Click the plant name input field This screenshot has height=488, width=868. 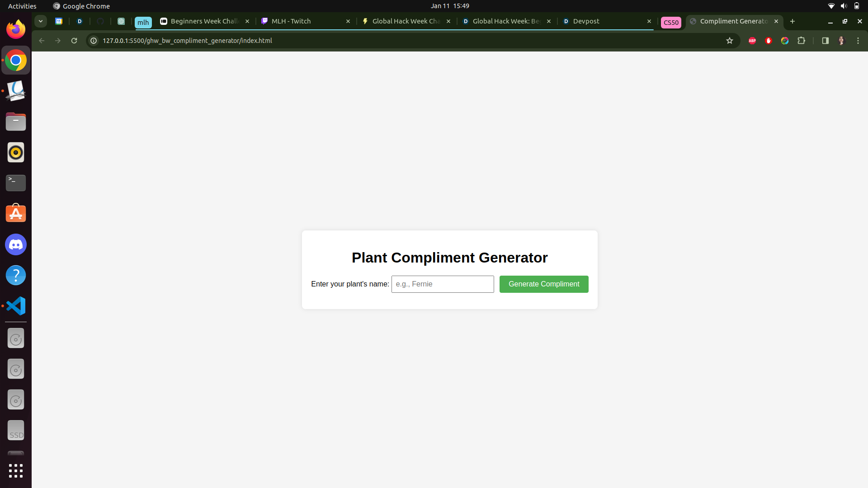(442, 284)
